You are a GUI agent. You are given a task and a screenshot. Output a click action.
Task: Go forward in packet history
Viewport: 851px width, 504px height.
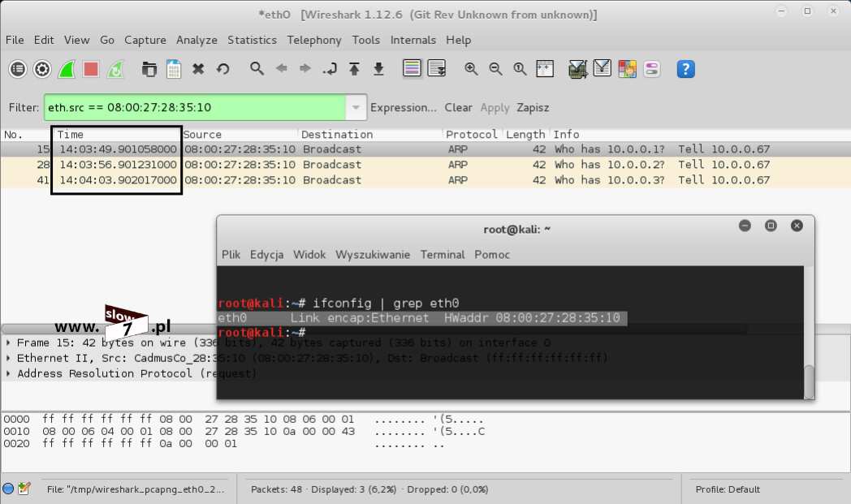pyautogui.click(x=305, y=69)
